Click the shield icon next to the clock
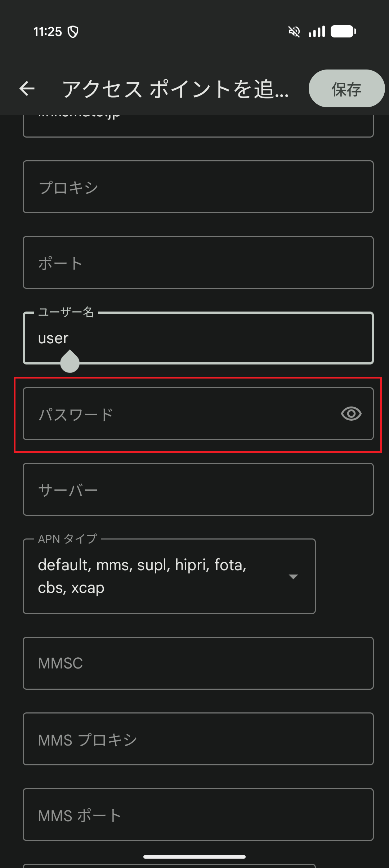This screenshot has height=868, width=389. 73,32
